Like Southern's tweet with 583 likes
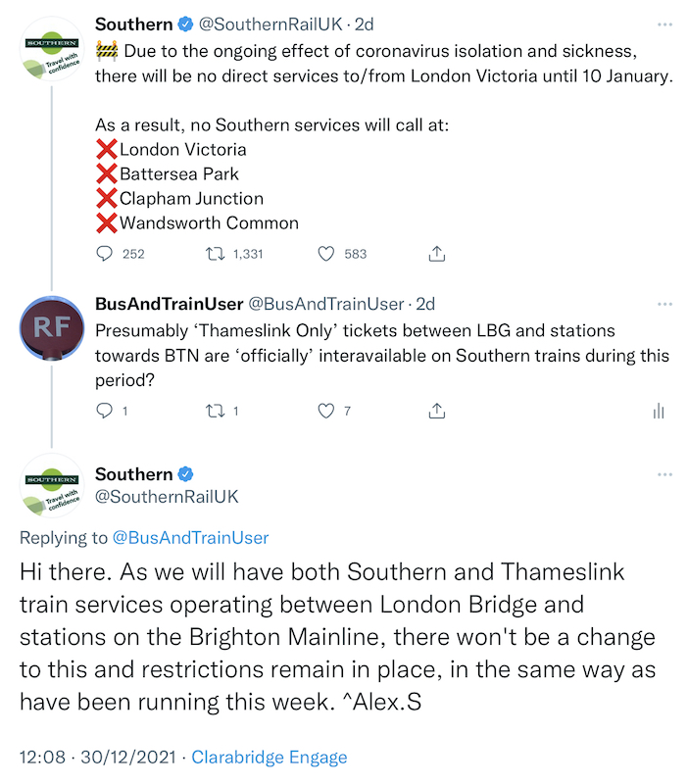 click(x=327, y=254)
